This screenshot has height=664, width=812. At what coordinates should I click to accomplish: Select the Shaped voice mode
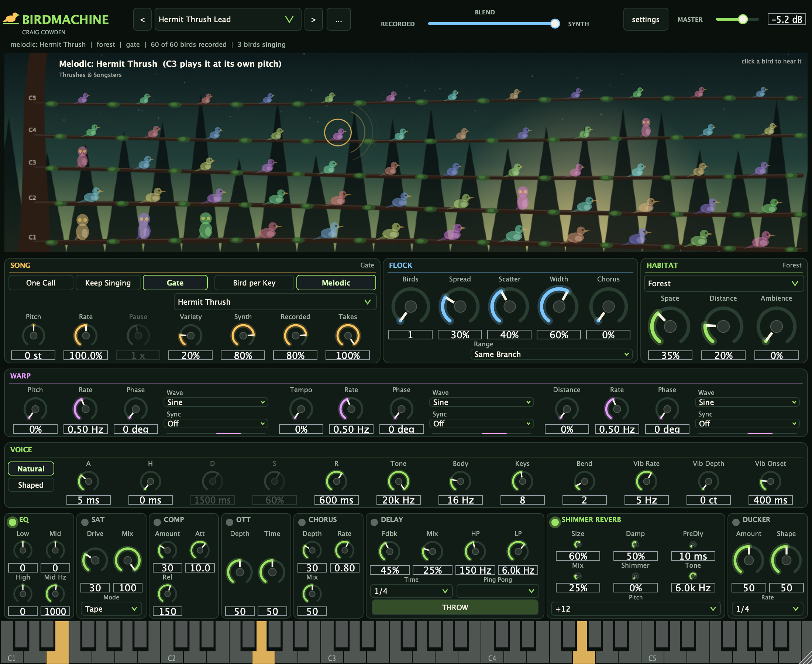(x=31, y=485)
